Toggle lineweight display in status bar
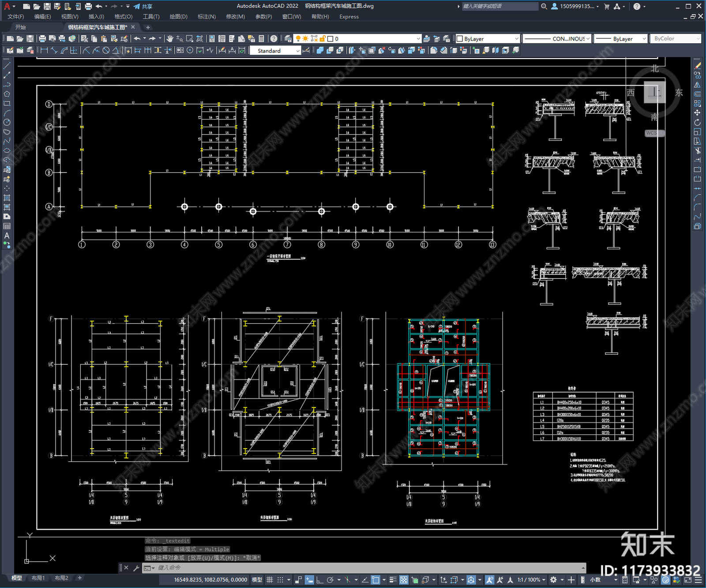The image size is (706, 588). click(x=393, y=580)
